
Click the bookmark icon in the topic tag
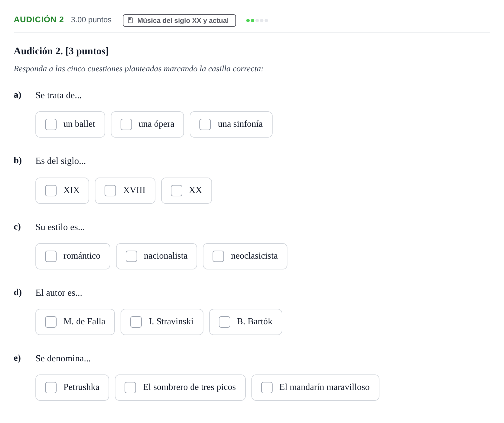click(130, 21)
